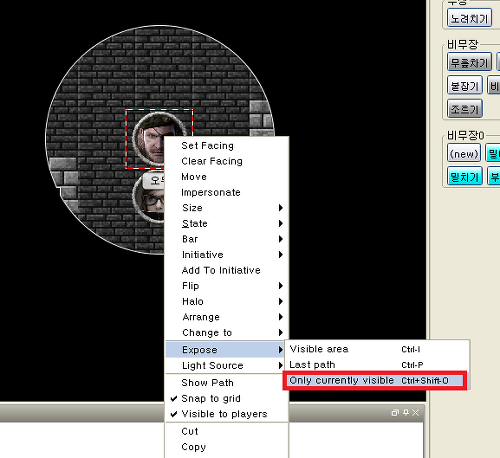Image resolution: width=500 pixels, height=458 pixels.
Task: Choose Show Path menu entry
Action: coord(227,383)
